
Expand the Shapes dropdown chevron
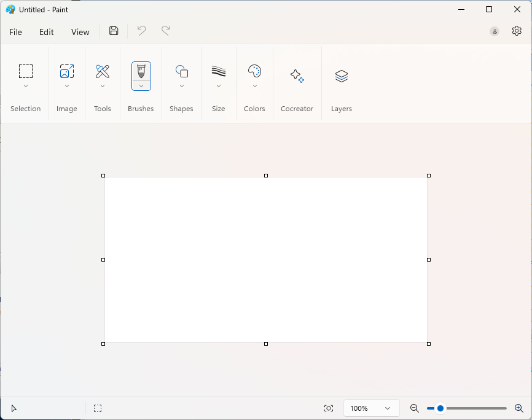pos(182,86)
